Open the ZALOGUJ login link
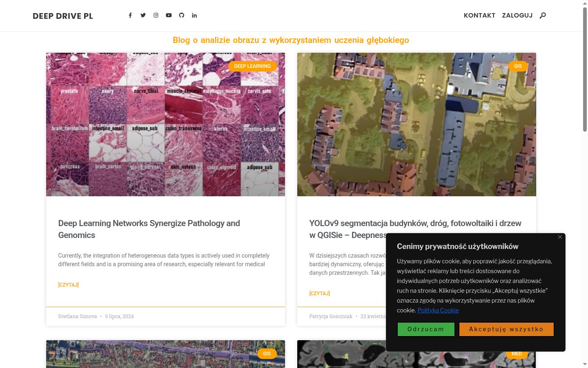This screenshot has height=368, width=588. tap(517, 16)
